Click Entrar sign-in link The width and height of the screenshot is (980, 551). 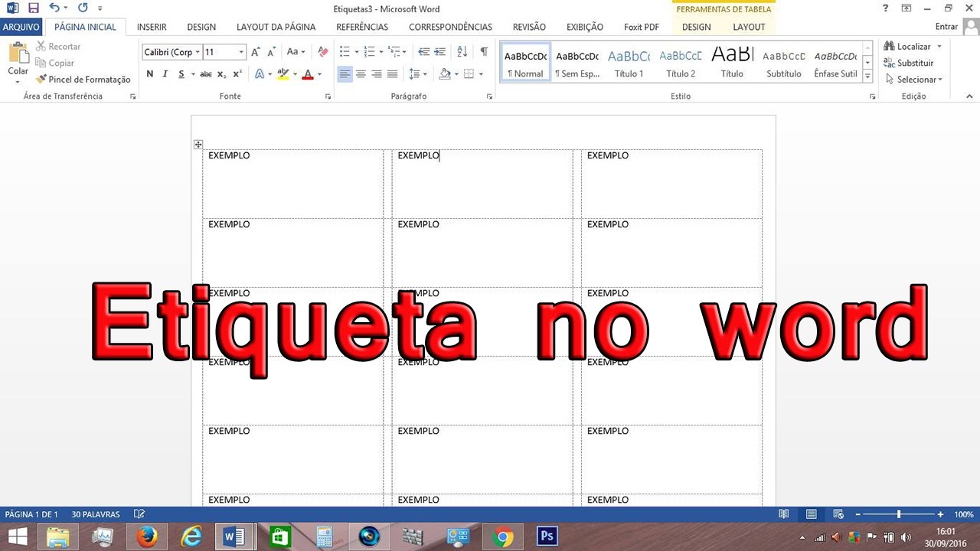946,27
